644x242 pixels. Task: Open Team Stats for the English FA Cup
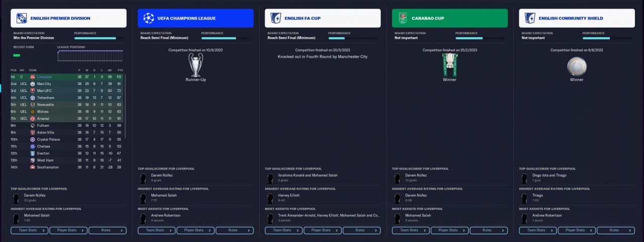click(284, 230)
